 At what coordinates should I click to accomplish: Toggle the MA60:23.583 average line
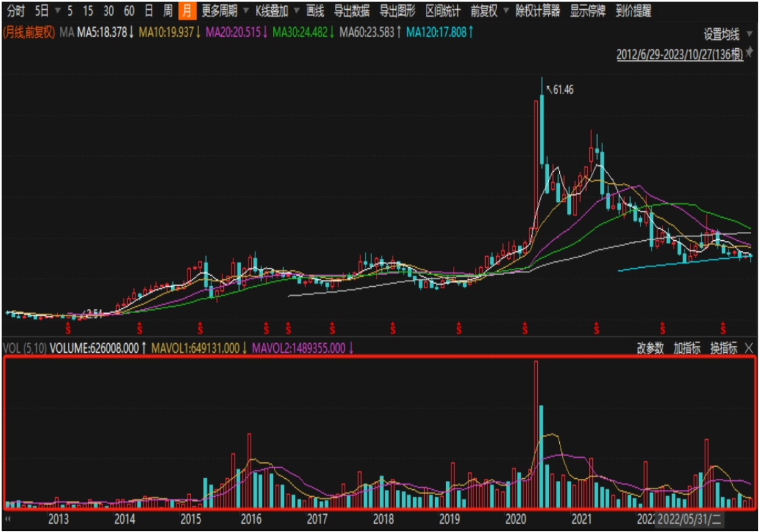click(370, 32)
